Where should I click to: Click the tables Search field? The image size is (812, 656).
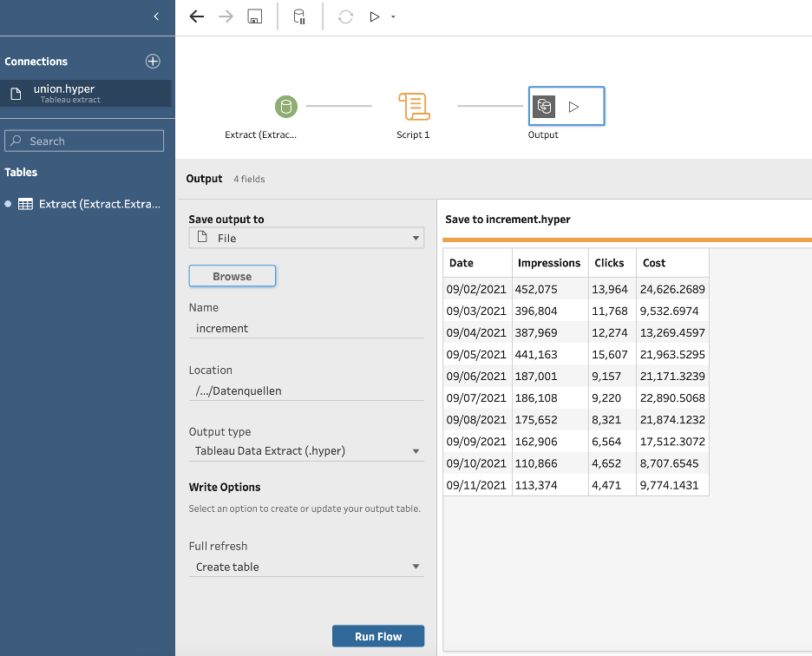[85, 141]
